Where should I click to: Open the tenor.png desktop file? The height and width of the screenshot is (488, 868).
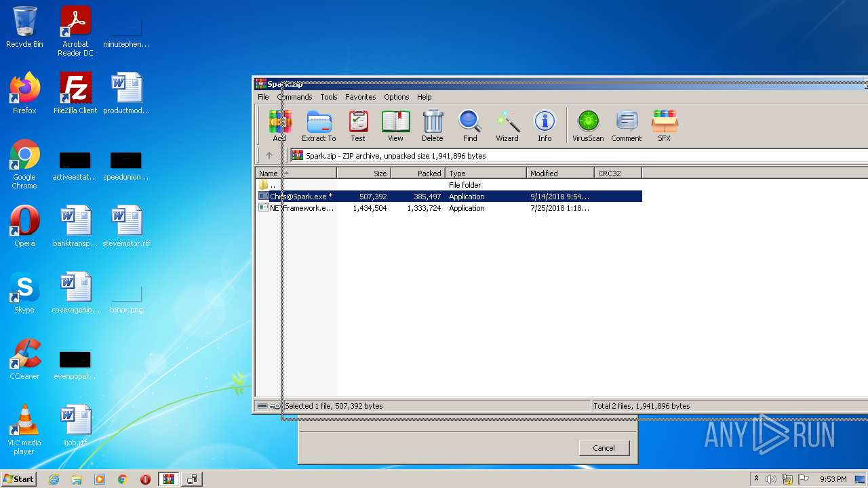pos(126,298)
